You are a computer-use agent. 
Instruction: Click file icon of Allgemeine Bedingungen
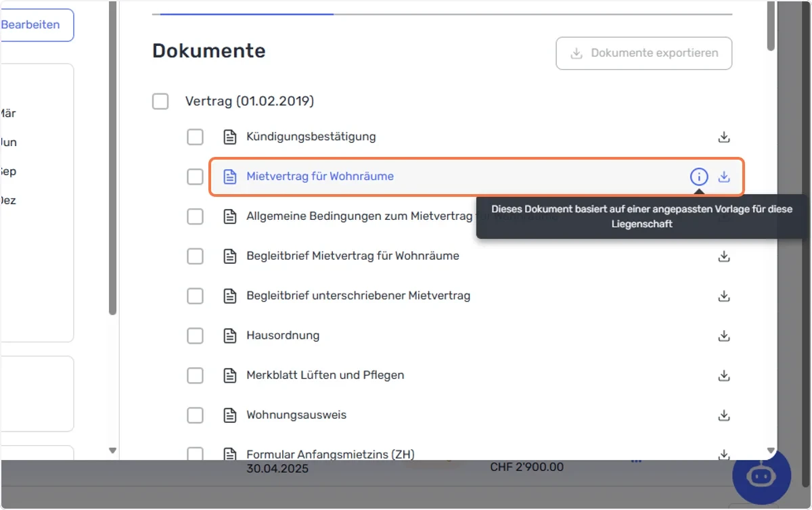pyautogui.click(x=230, y=216)
